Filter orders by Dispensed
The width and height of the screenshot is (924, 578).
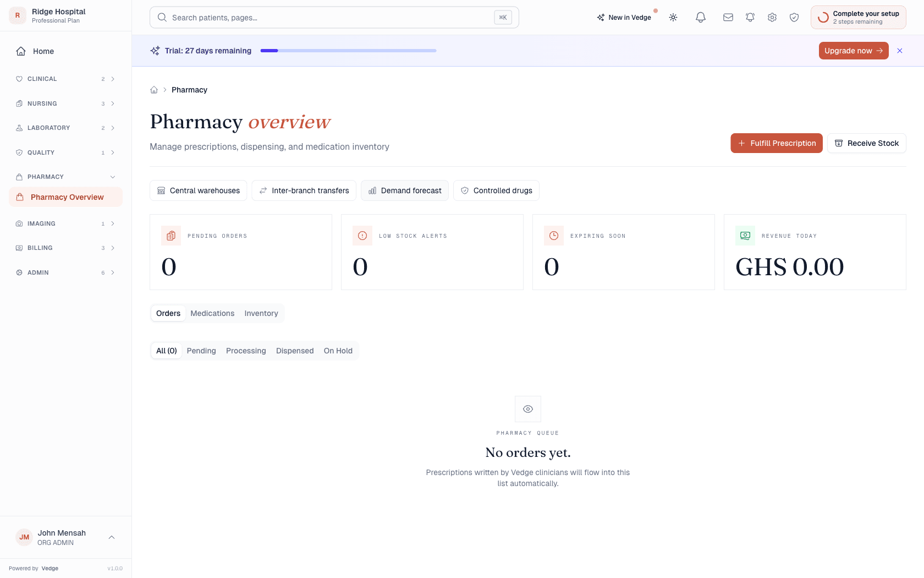[x=295, y=351]
